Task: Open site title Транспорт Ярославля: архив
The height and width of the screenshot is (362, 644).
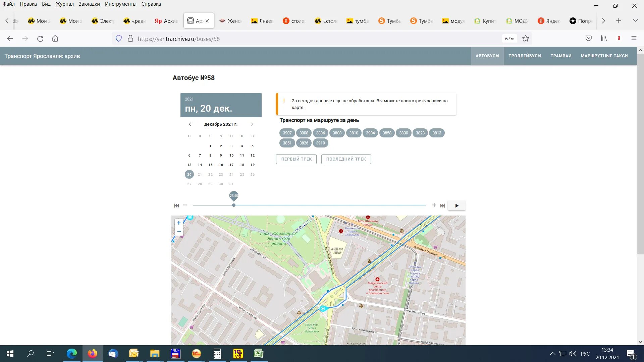Action: point(42,56)
